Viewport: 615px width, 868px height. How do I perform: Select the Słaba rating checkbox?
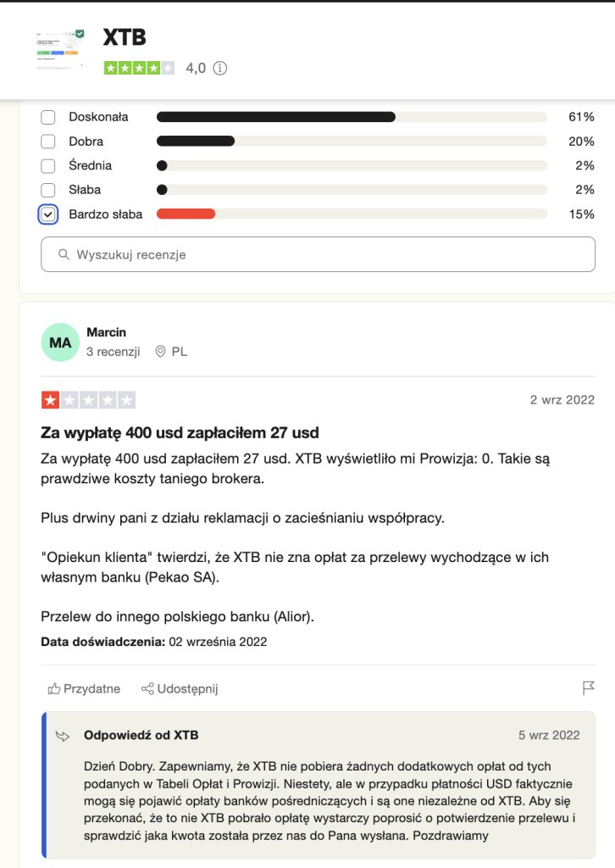(48, 190)
